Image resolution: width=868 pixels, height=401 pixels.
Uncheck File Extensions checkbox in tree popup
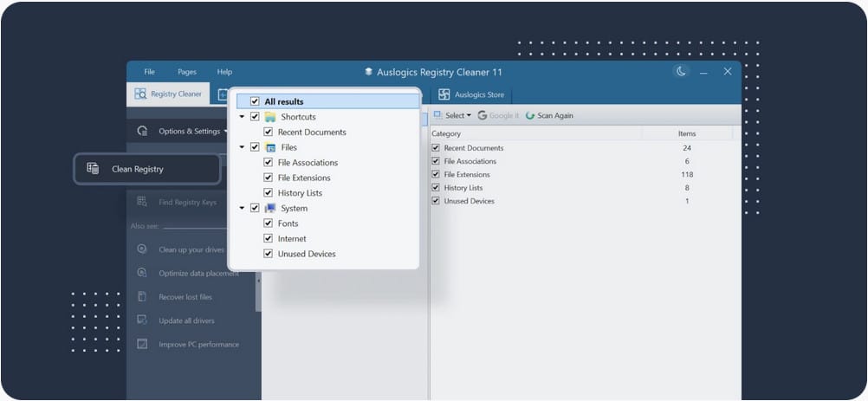click(268, 178)
